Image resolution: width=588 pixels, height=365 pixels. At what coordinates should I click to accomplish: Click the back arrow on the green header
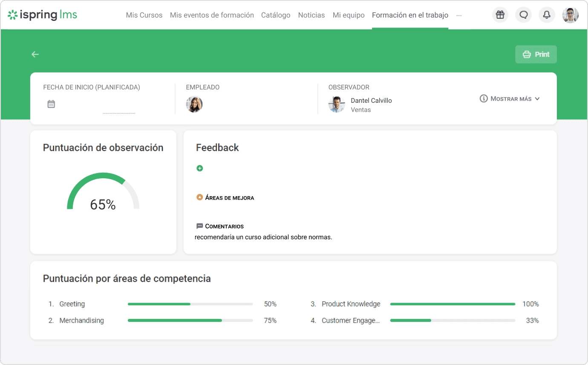[35, 54]
